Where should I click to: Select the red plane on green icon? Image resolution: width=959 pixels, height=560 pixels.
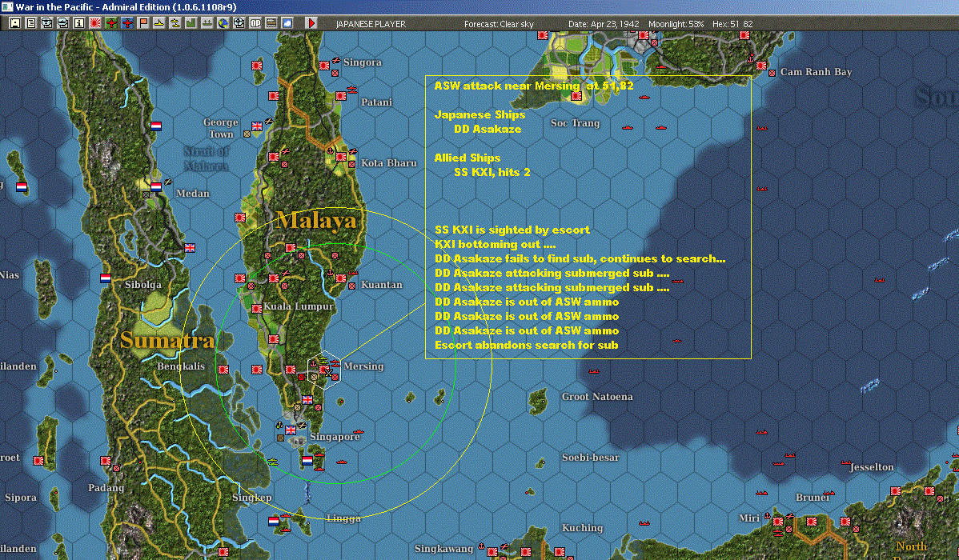(x=111, y=23)
